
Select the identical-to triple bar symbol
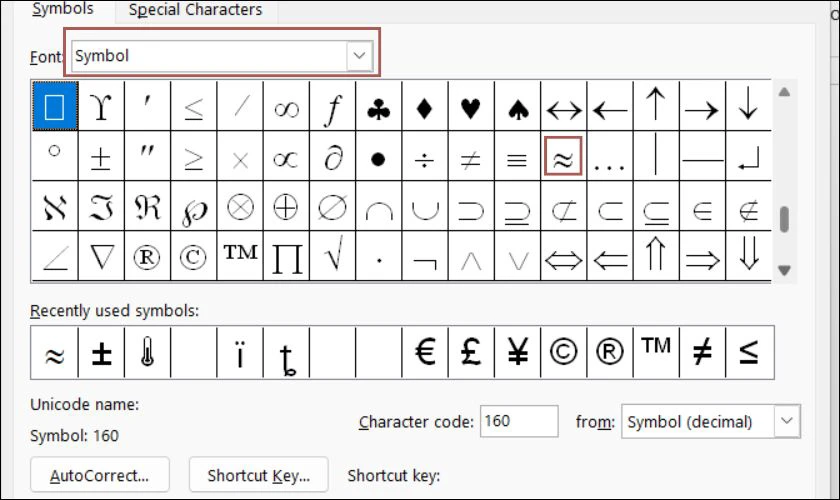tap(518, 156)
